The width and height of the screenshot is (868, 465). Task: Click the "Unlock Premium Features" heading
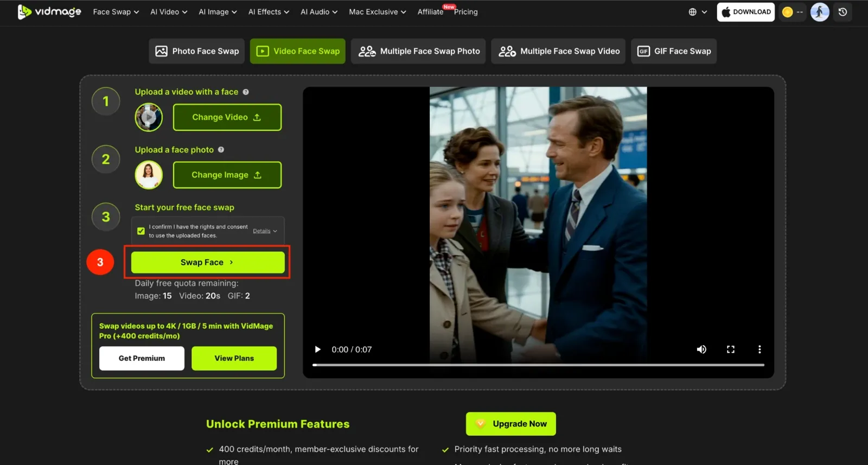pos(278,424)
